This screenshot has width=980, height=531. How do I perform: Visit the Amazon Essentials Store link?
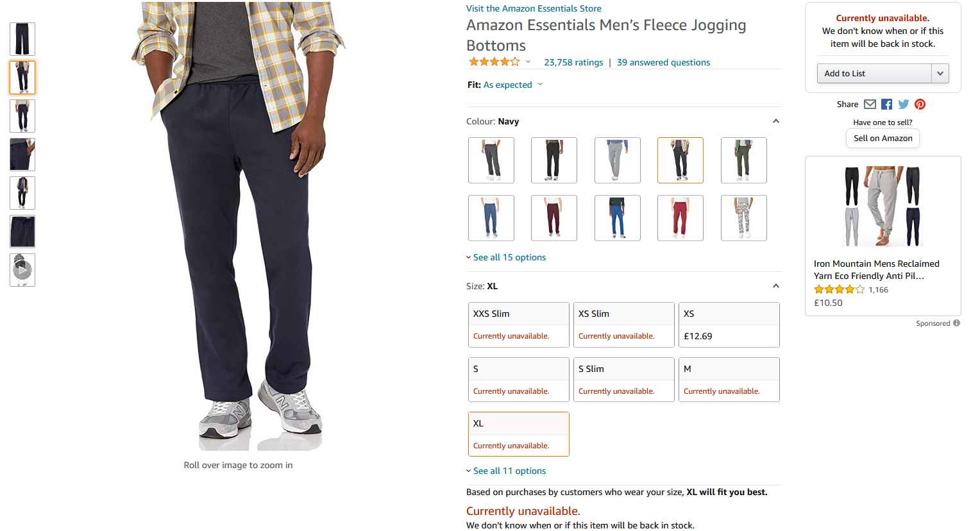click(534, 8)
